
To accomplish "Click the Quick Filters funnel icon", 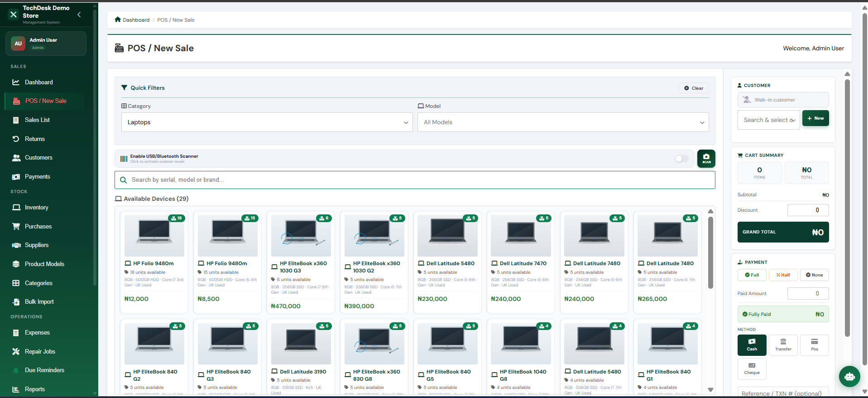I will 124,87.
